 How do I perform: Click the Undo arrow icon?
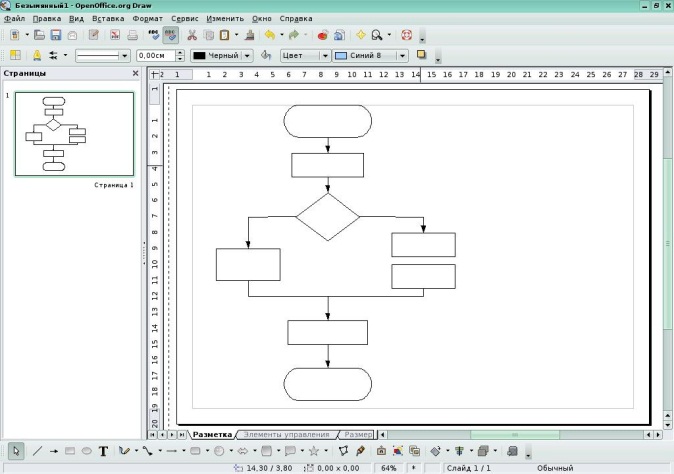pyautogui.click(x=270, y=35)
